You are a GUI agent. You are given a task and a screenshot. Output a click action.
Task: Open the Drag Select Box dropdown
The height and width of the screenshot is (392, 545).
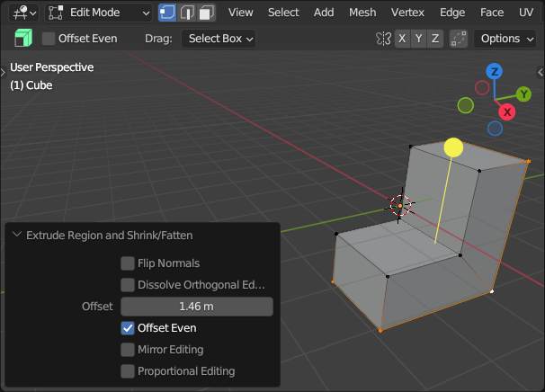point(219,39)
